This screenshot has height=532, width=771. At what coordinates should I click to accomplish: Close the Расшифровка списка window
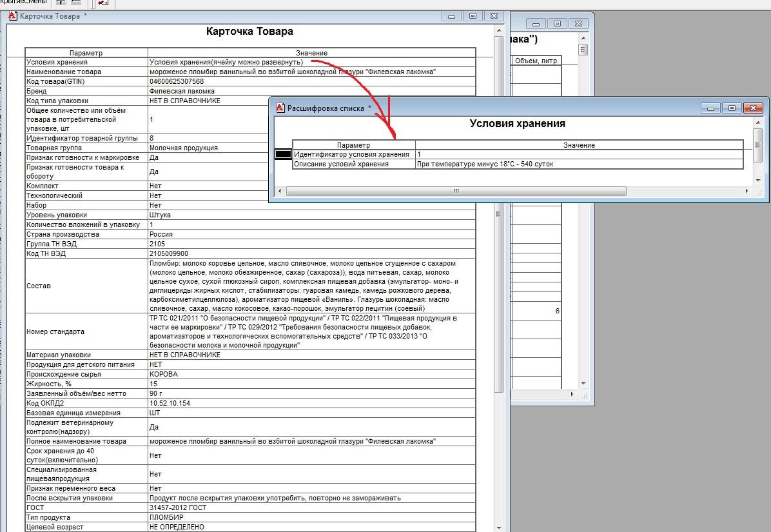753,108
